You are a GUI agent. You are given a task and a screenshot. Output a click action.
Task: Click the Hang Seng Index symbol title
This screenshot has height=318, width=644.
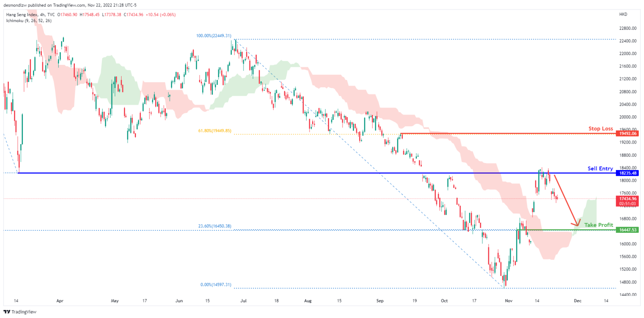pyautogui.click(x=22, y=14)
